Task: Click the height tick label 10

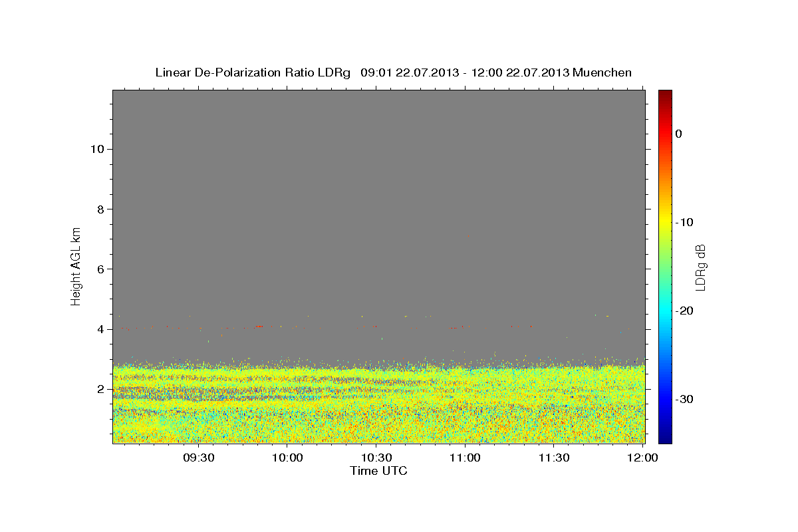Action: (x=96, y=149)
